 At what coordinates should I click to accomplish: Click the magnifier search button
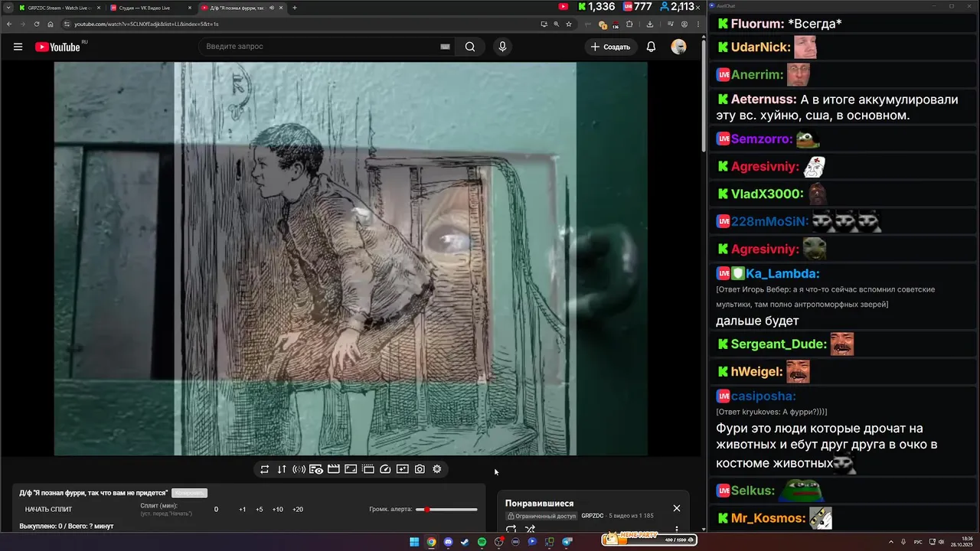[x=470, y=47]
